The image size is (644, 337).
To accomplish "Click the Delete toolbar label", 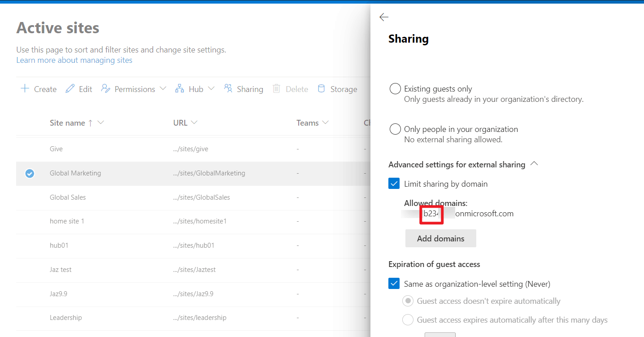I will pos(297,89).
